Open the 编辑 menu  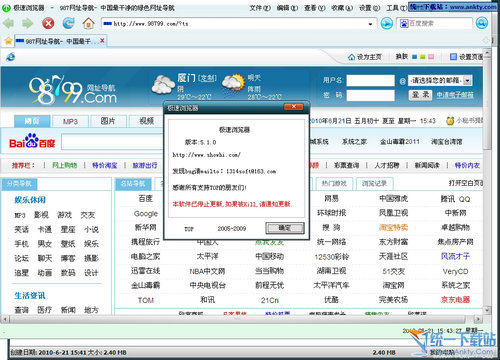point(287,8)
